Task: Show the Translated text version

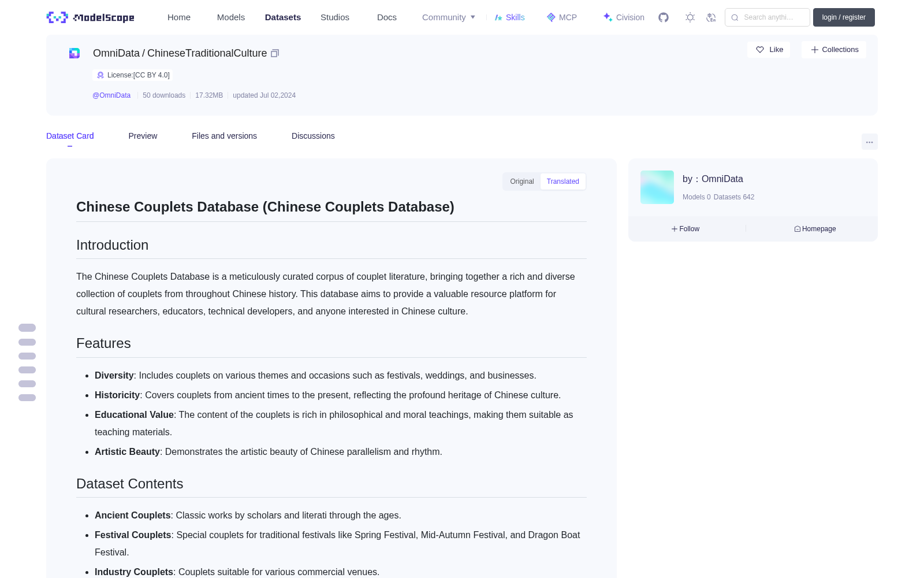Action: (563, 181)
